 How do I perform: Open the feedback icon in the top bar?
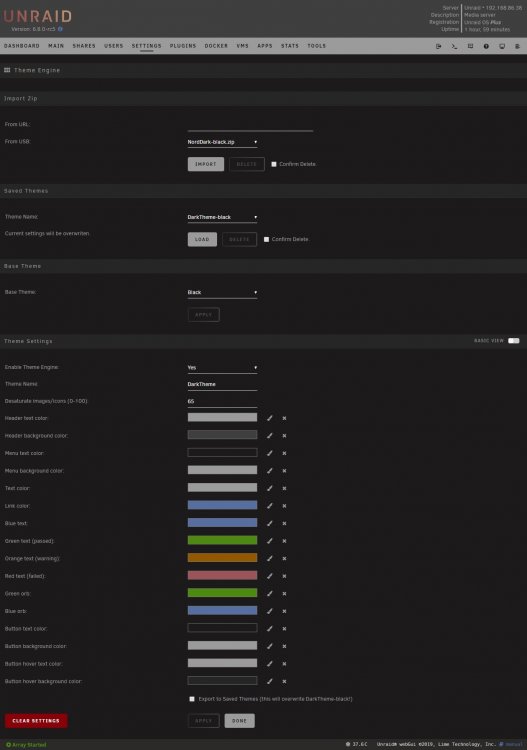point(470,46)
